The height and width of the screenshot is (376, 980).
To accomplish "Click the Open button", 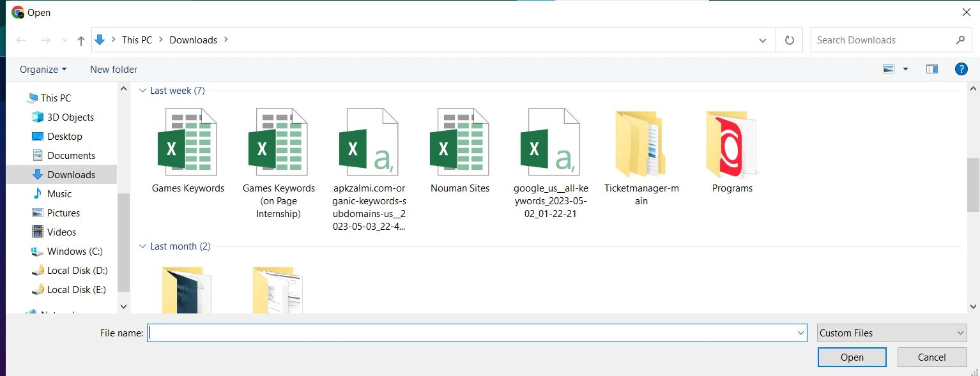I will 852,357.
